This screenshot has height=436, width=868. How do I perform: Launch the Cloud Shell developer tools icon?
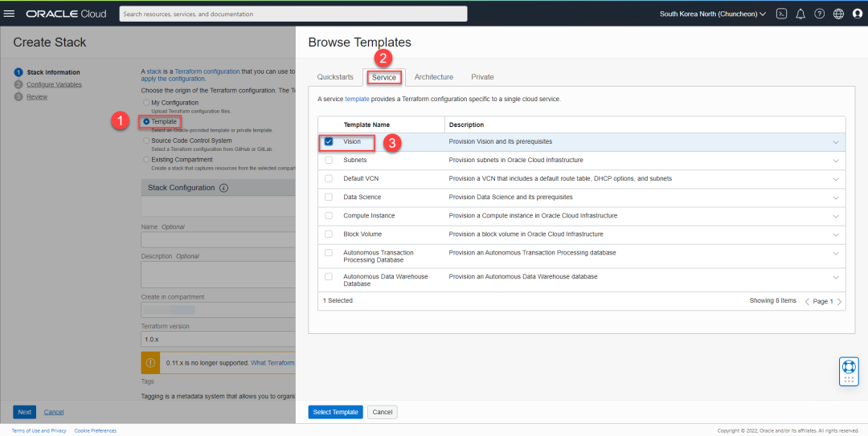point(781,14)
